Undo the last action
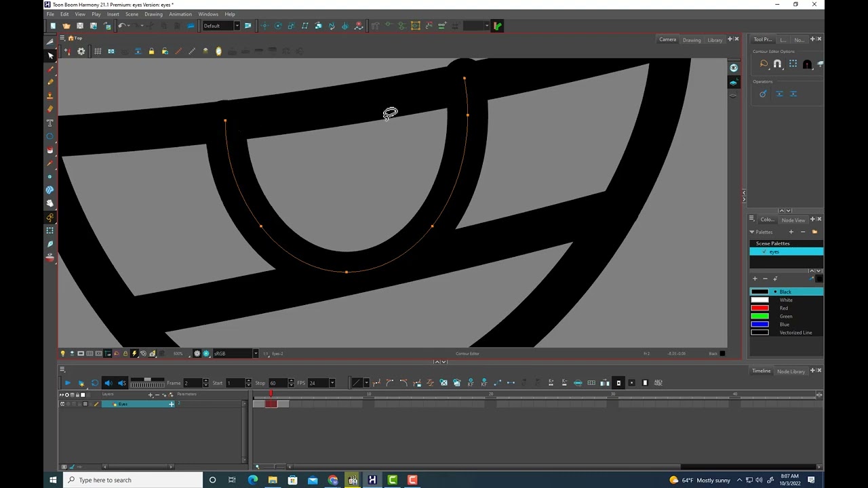 click(121, 26)
